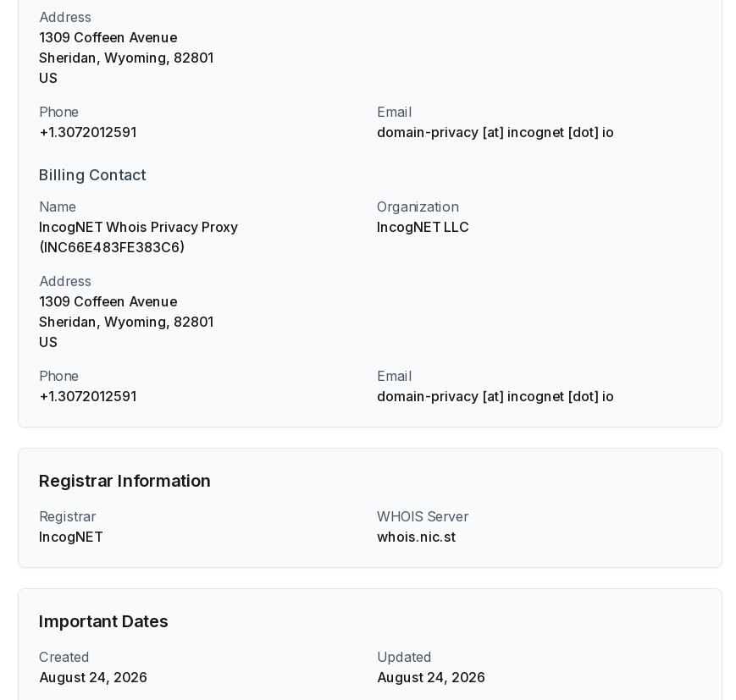Click billing organization IncogNET LLC
This screenshot has height=700, width=736.
423,227
